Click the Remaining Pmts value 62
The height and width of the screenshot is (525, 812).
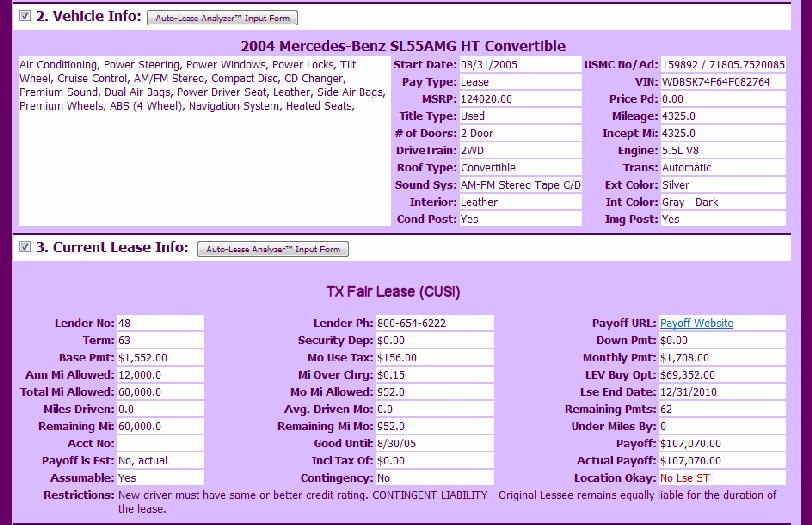point(722,409)
